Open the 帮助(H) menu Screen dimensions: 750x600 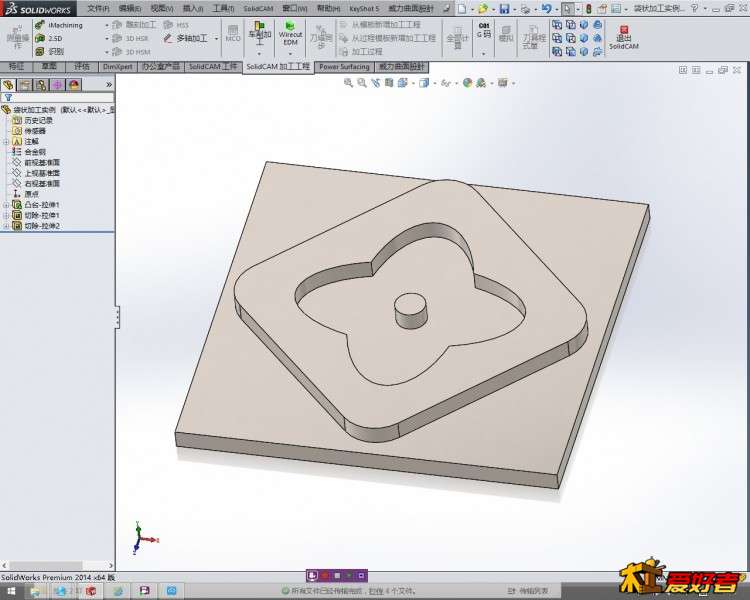tap(329, 8)
